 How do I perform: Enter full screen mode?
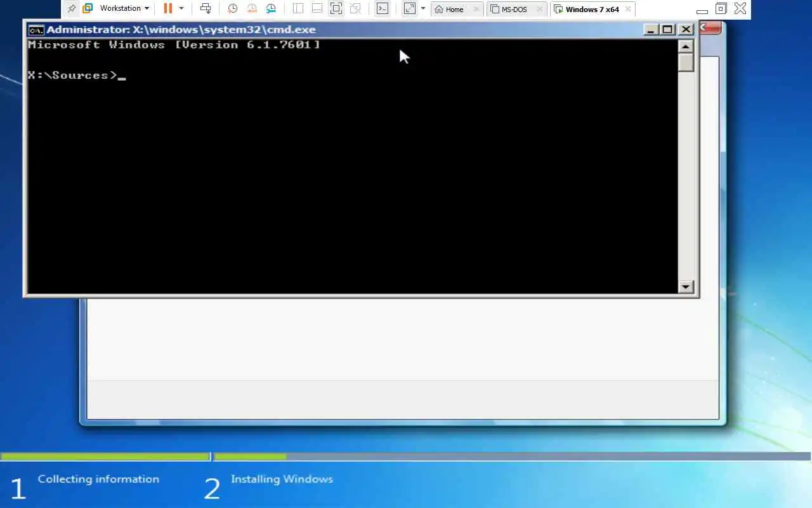336,9
